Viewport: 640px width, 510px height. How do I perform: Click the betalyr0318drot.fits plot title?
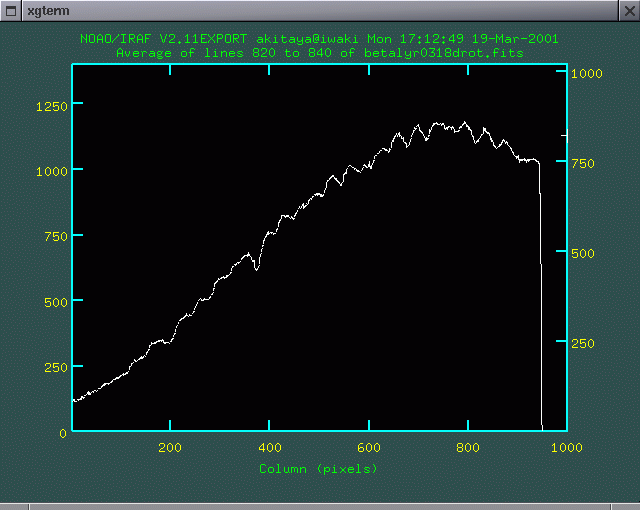pos(319,52)
